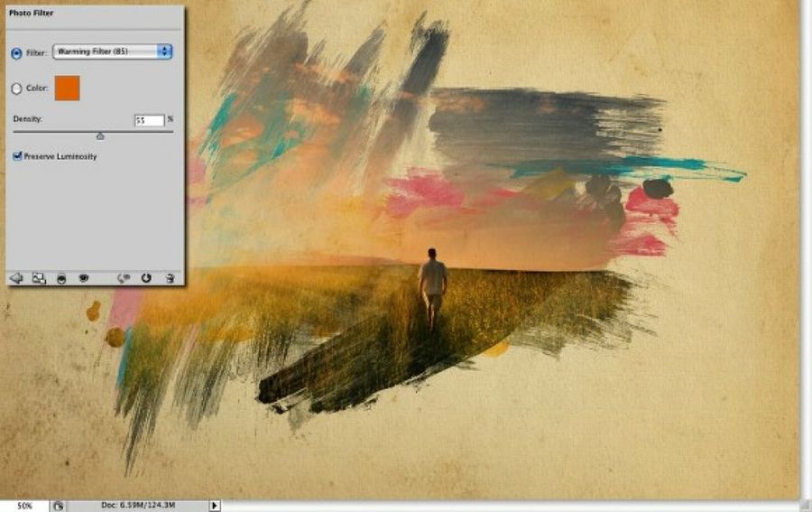Click the clip to layer icon

(x=61, y=279)
